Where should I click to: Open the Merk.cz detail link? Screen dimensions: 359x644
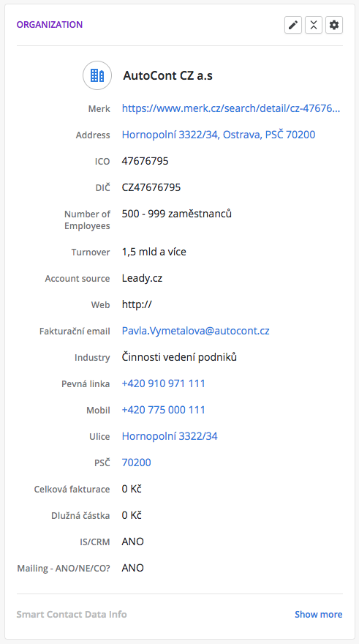click(231, 108)
